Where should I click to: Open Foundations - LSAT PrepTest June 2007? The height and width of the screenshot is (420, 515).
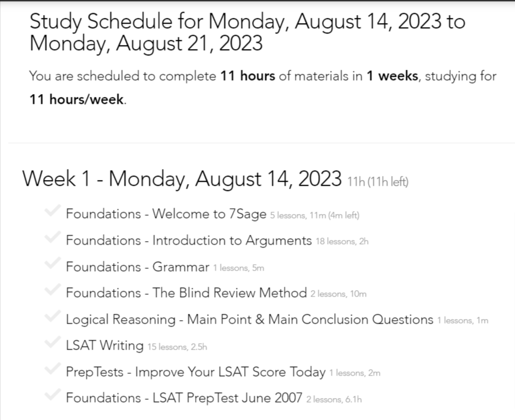(x=184, y=398)
